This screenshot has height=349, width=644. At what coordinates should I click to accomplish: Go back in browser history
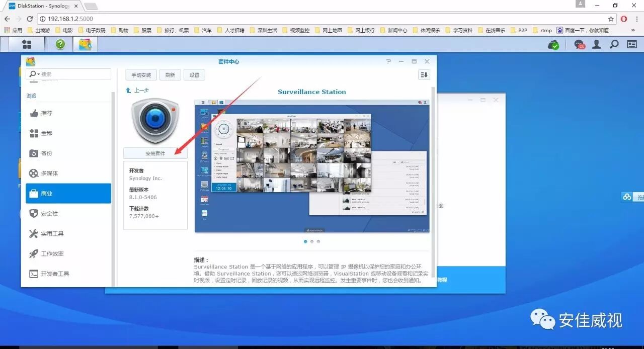(x=7, y=19)
